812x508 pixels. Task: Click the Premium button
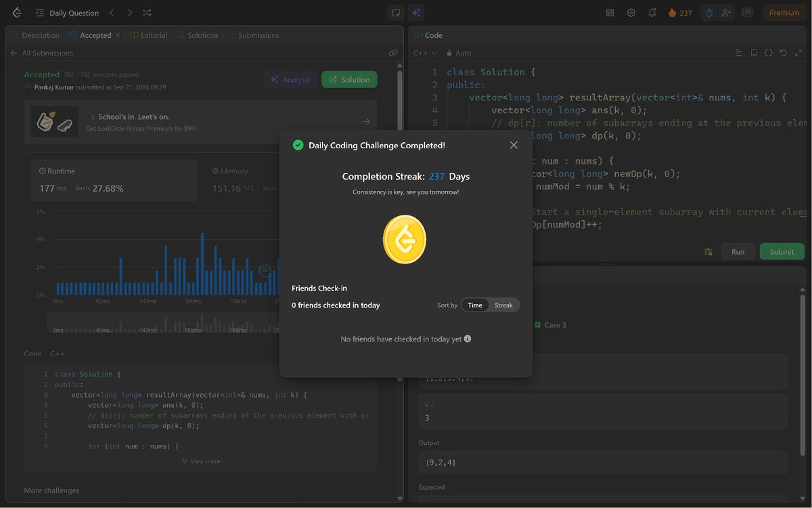[784, 13]
